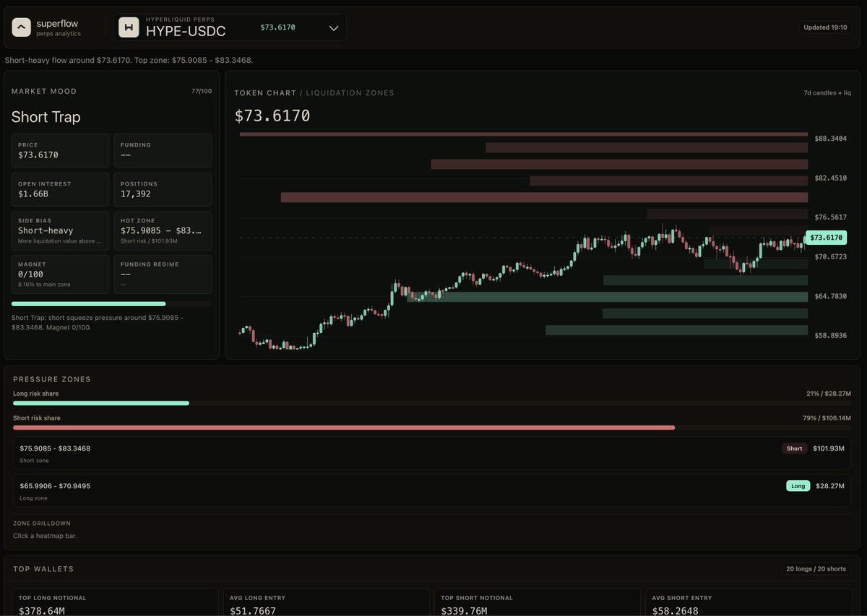Click the superflow logo icon
Viewport: 867px width, 616px height.
click(22, 27)
